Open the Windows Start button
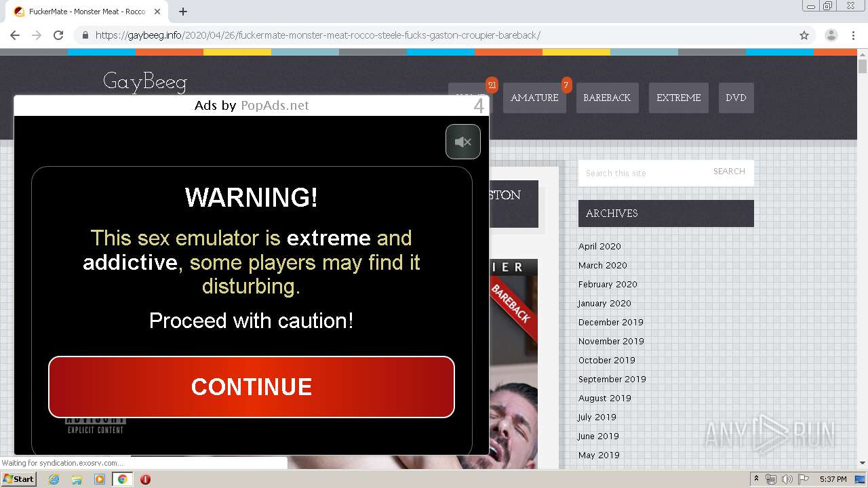The image size is (868, 488). click(x=18, y=479)
